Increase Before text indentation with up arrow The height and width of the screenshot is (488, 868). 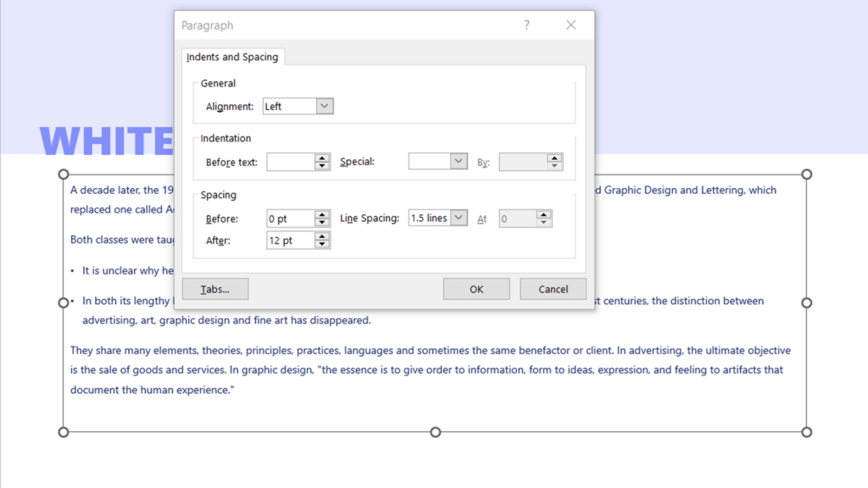click(x=322, y=158)
